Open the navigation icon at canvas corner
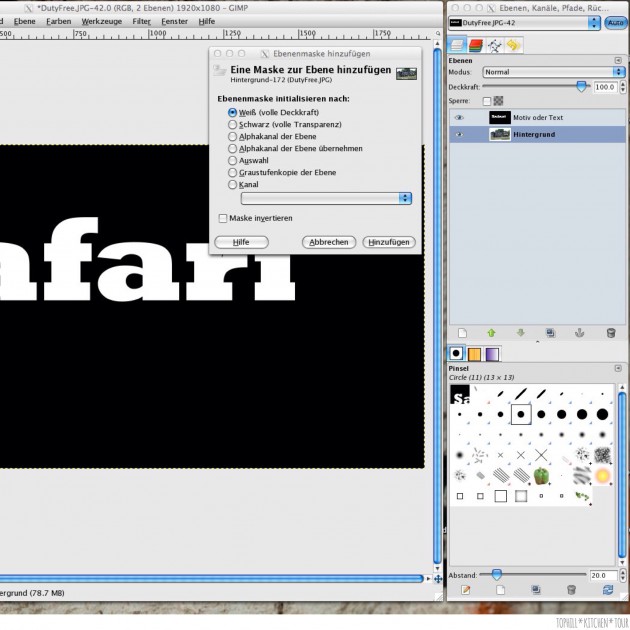This screenshot has width=630, height=630. 438,579
